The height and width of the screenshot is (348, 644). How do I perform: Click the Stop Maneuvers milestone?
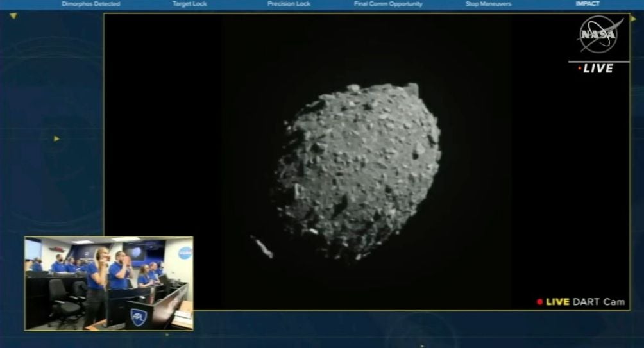coord(488,4)
